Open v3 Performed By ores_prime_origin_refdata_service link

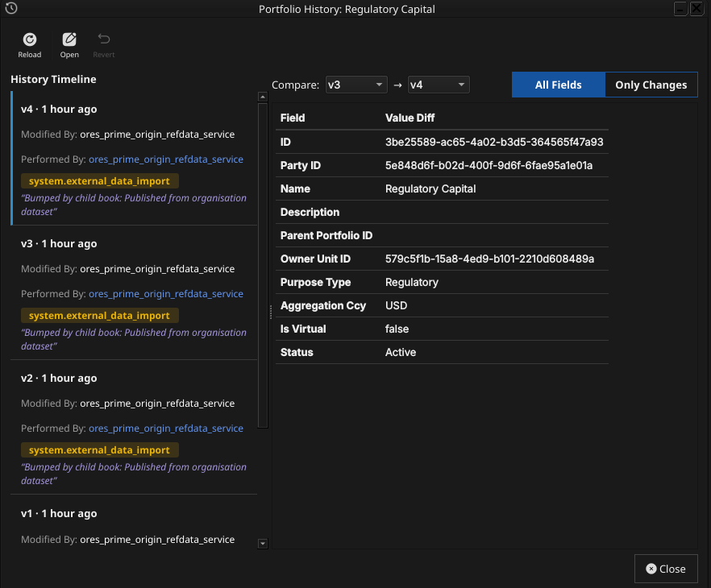click(166, 294)
